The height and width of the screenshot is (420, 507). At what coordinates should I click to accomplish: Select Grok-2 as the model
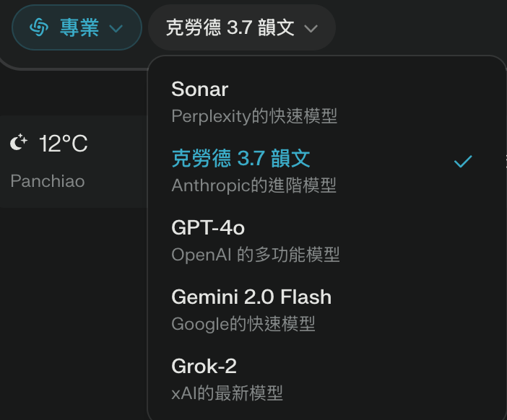(x=204, y=366)
